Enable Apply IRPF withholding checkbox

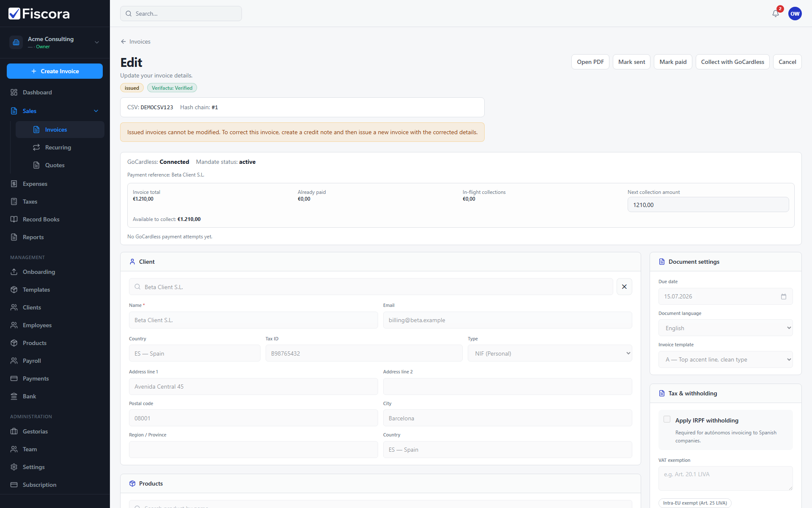tap(667, 419)
